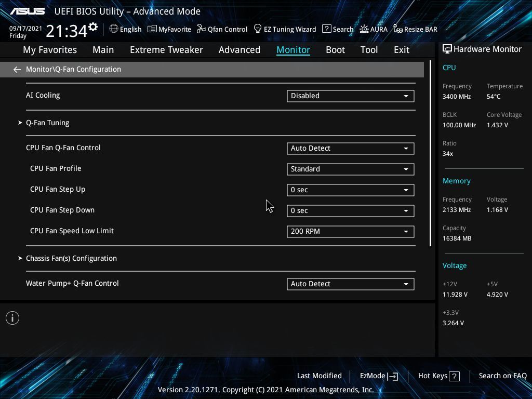Image resolution: width=532 pixels, height=399 pixels.
Task: Click CPU frequency value 3400 MHz
Action: pos(456,97)
